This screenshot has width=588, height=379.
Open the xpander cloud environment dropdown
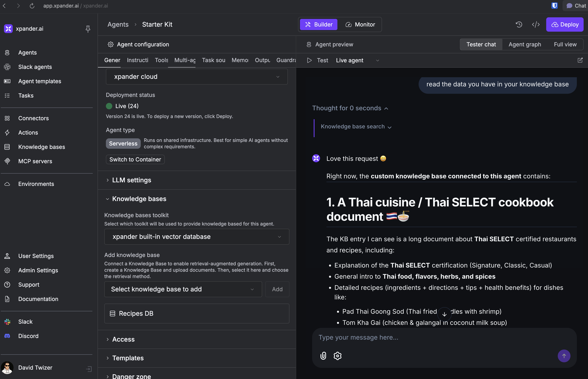tap(197, 77)
